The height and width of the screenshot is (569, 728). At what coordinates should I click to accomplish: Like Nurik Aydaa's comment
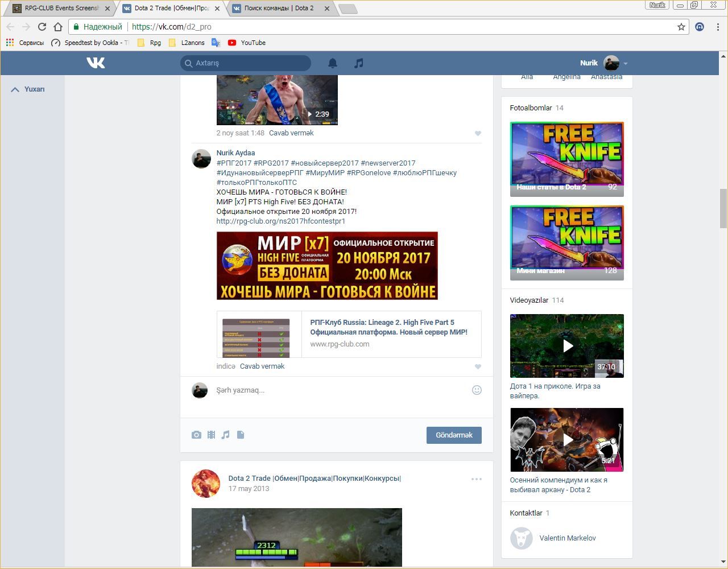[x=478, y=366]
